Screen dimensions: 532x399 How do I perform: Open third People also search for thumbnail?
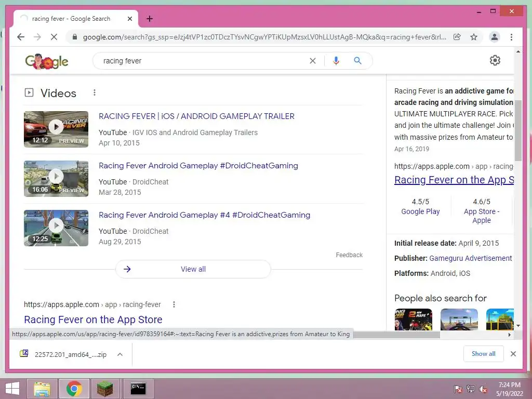500,320
